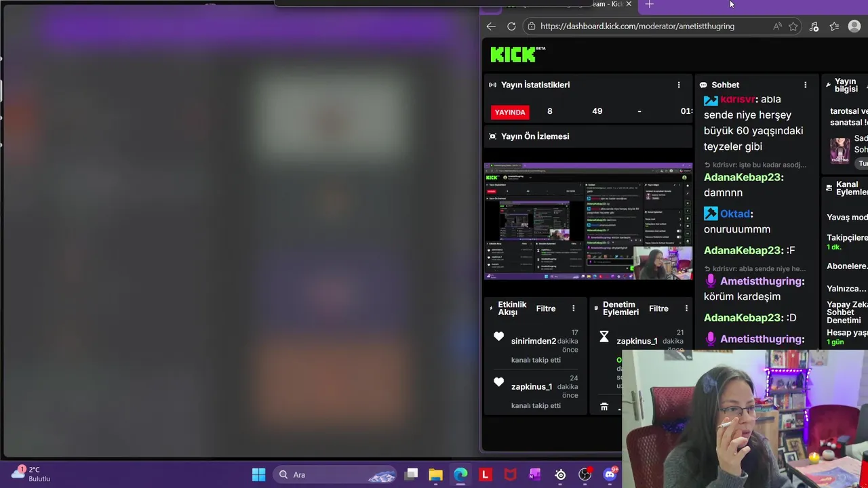This screenshot has height=488, width=868.
Task: Click the media control icon in browser toolbar
Action: [814, 26]
